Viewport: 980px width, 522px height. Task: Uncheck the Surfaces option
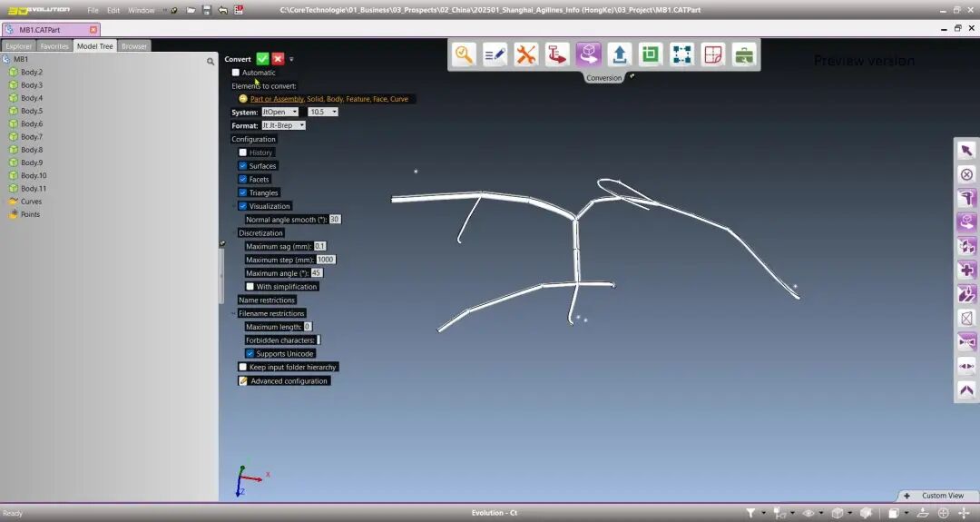point(243,166)
